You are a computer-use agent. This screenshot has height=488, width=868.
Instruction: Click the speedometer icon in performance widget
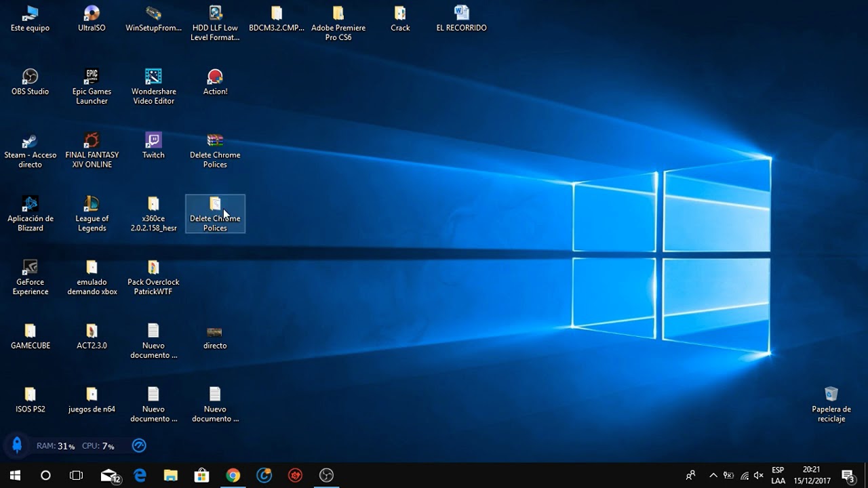tap(139, 446)
